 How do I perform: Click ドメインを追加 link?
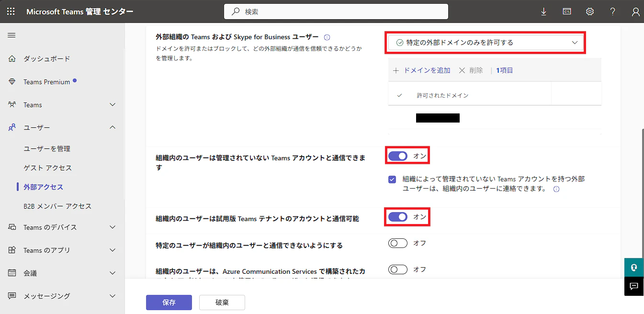tap(427, 70)
